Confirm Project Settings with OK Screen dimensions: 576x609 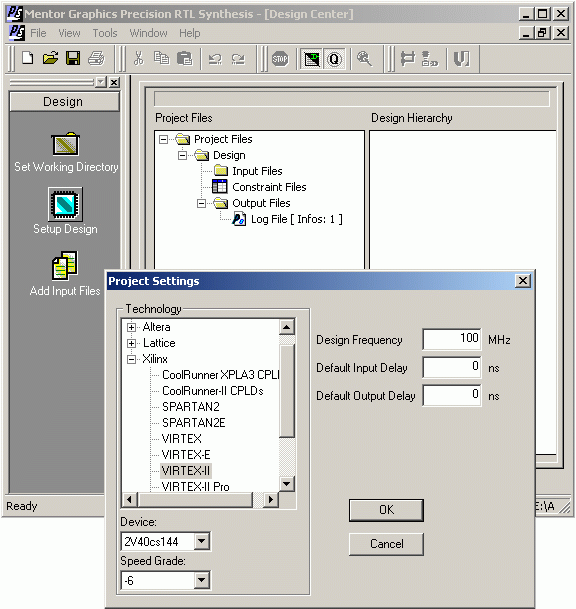386,510
